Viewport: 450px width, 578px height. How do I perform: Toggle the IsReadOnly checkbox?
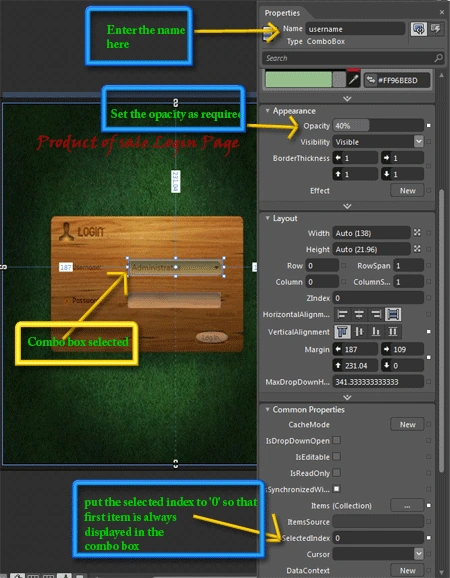click(336, 473)
